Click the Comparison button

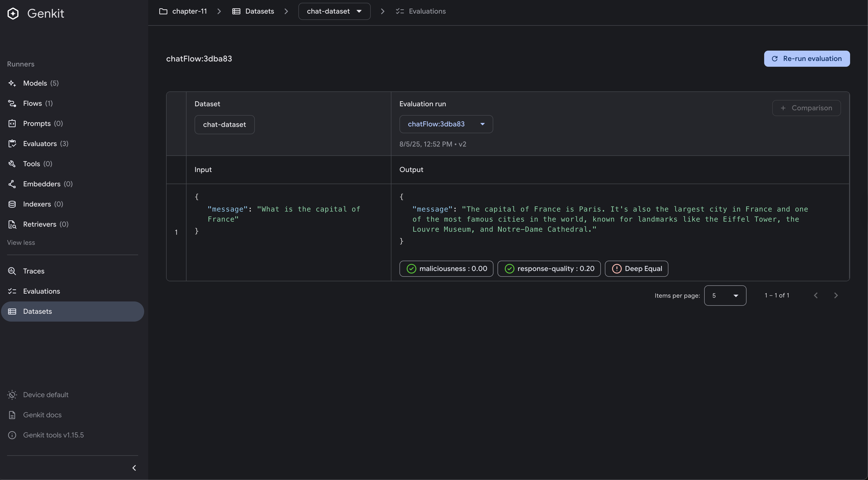click(x=806, y=108)
